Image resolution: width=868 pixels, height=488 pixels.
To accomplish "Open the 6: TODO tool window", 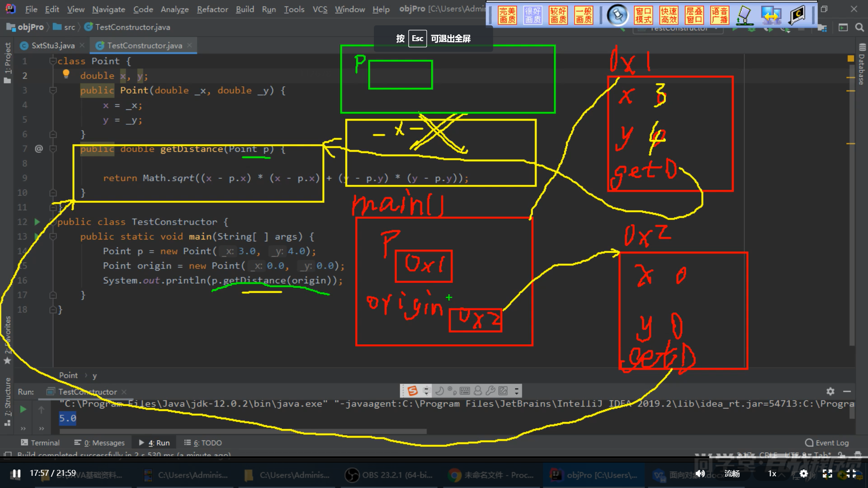I will (203, 443).
